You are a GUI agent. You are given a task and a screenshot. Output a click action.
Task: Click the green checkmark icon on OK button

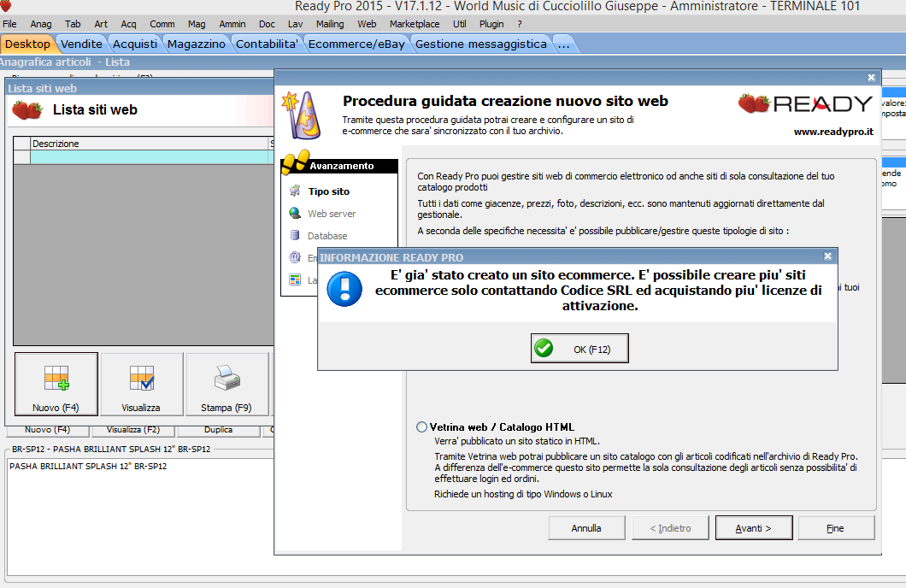click(x=543, y=349)
